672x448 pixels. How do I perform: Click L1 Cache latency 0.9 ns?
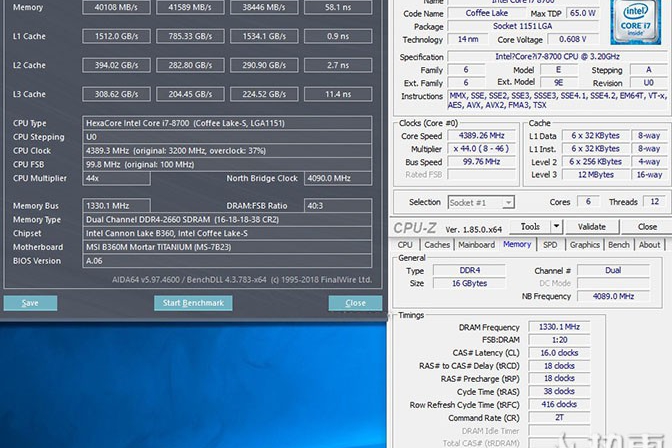point(338,36)
